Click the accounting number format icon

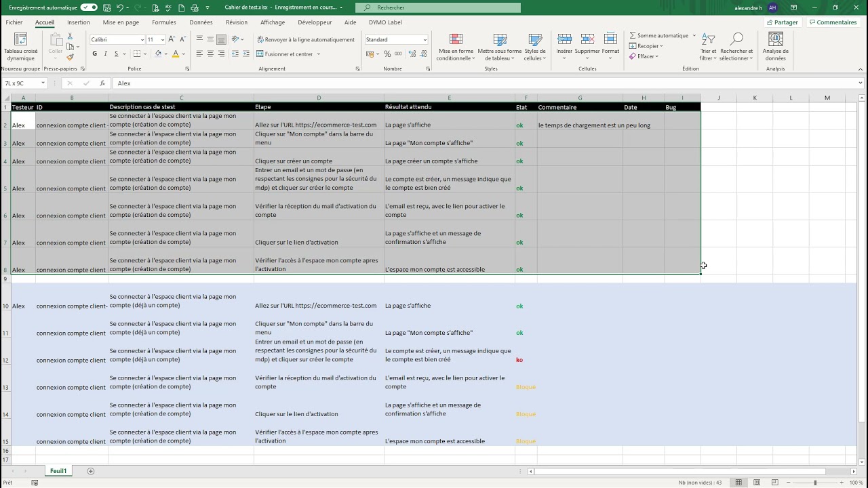pos(371,54)
